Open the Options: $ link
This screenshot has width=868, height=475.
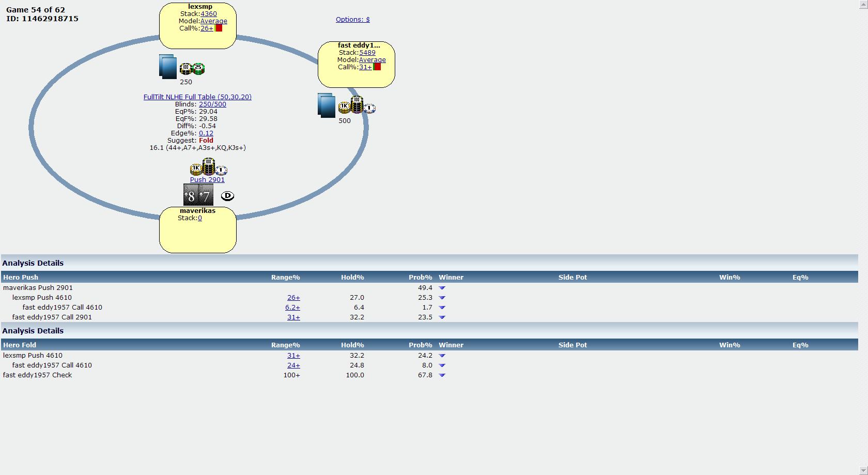352,20
